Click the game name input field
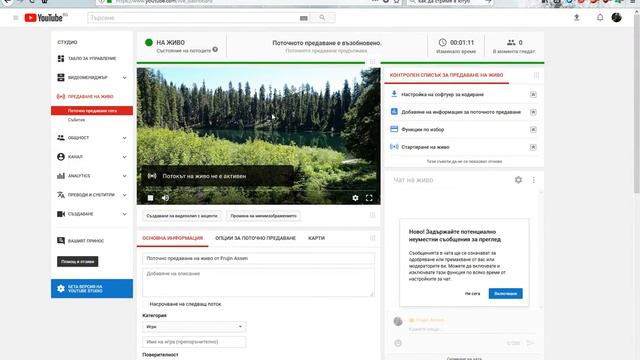 194,342
